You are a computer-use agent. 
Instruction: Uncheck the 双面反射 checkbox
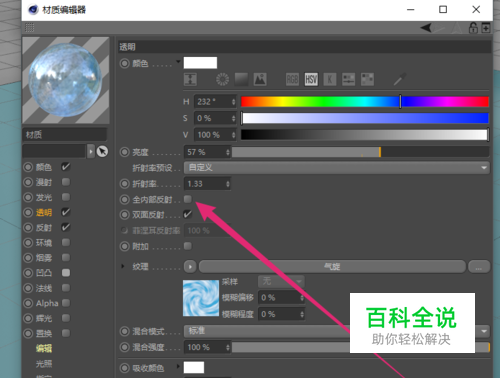point(188,214)
